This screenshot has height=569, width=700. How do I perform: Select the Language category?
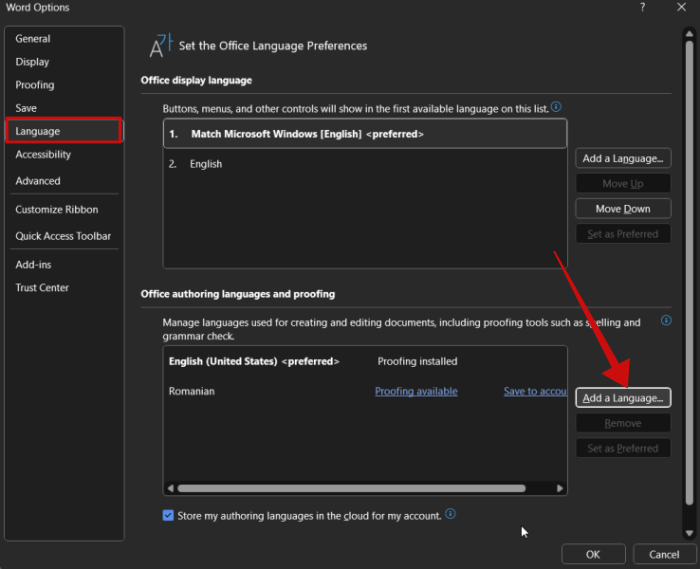tap(64, 131)
